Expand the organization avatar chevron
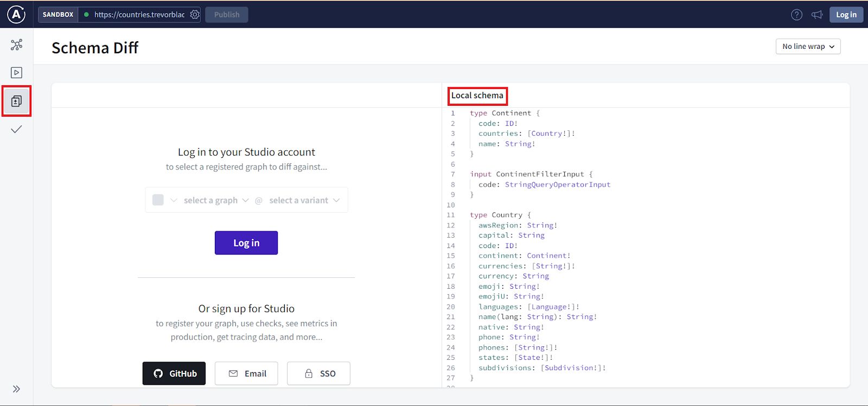The image size is (868, 406). 174,200
